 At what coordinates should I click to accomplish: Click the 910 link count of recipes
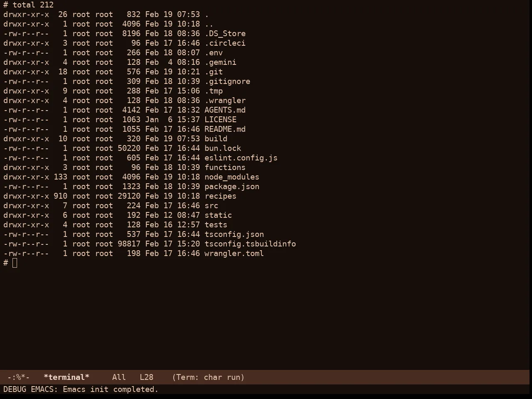(x=60, y=196)
